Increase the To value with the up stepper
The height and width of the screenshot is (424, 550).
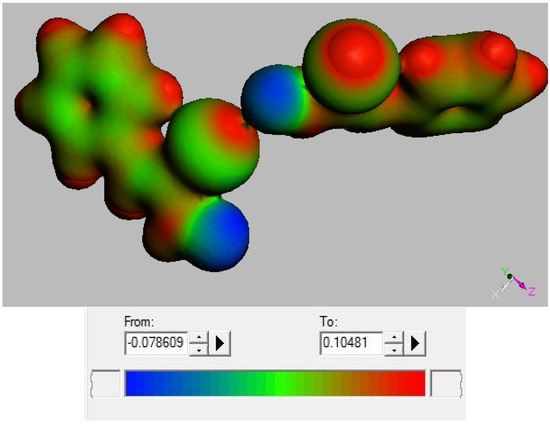coord(394,337)
